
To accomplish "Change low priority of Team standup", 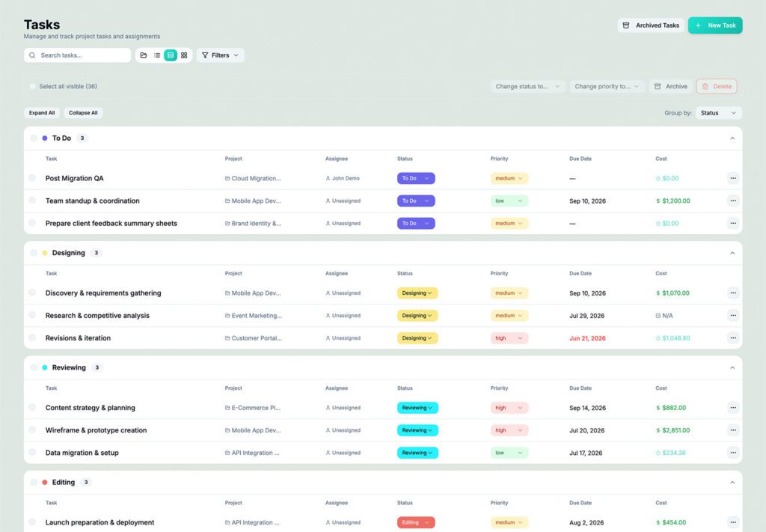I will tap(509, 201).
